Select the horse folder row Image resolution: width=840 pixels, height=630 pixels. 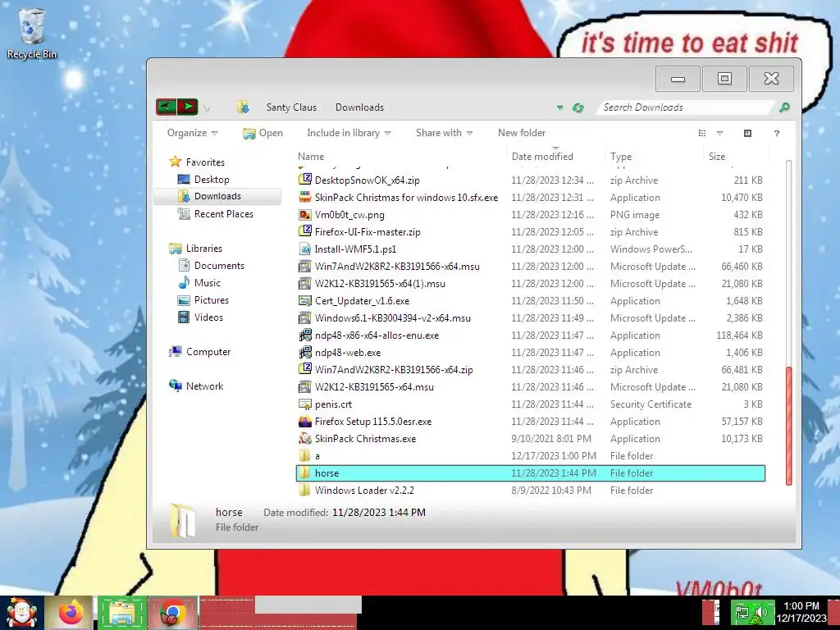531,473
